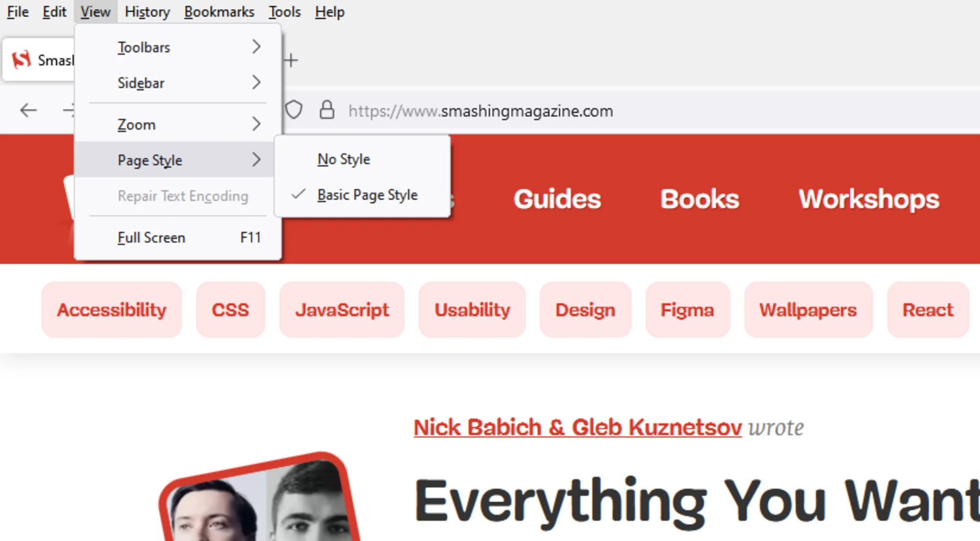Screen dimensions: 980x541
Task: Click the site security padlock icon
Action: [327, 110]
